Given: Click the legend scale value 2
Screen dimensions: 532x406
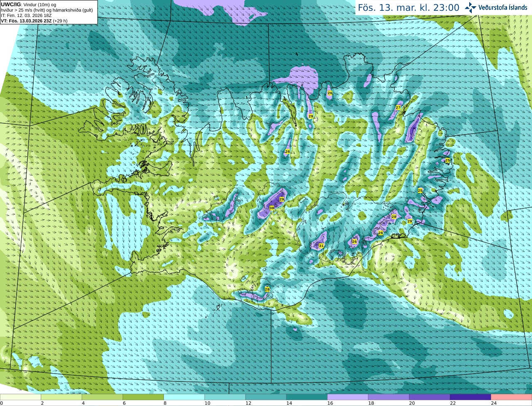Looking at the screenshot, I should click(x=42, y=403).
